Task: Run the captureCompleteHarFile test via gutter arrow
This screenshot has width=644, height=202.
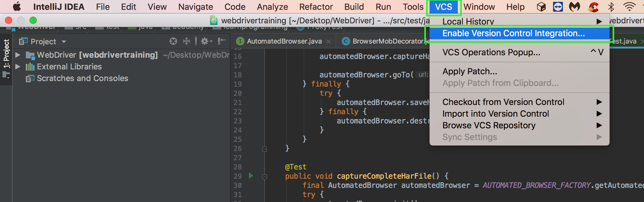Action: tap(251, 176)
